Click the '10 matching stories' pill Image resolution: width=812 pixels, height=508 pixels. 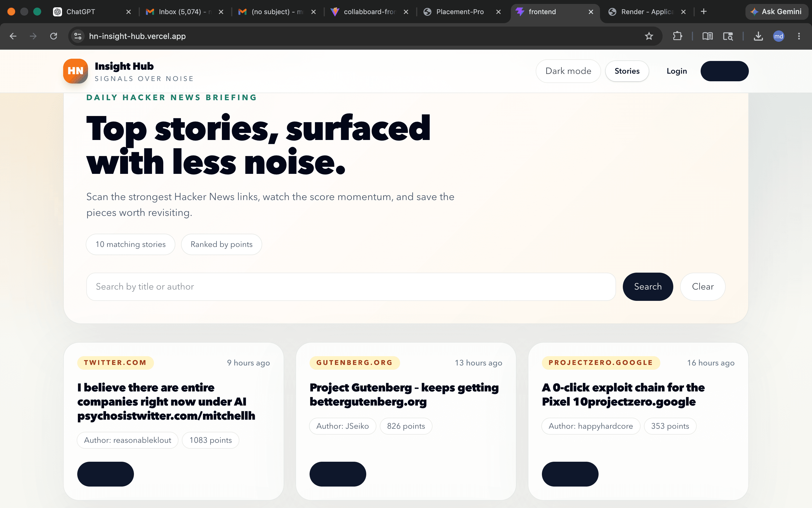[x=131, y=244]
